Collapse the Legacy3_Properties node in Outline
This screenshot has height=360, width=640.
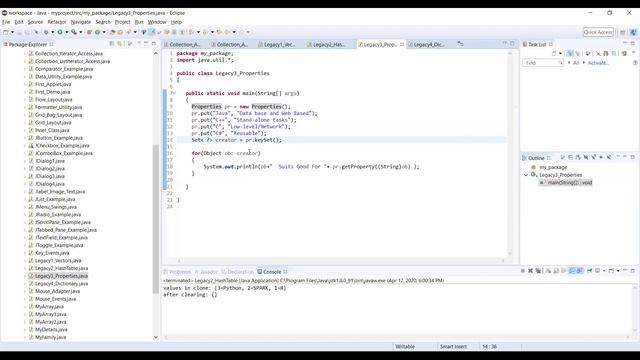[526, 175]
